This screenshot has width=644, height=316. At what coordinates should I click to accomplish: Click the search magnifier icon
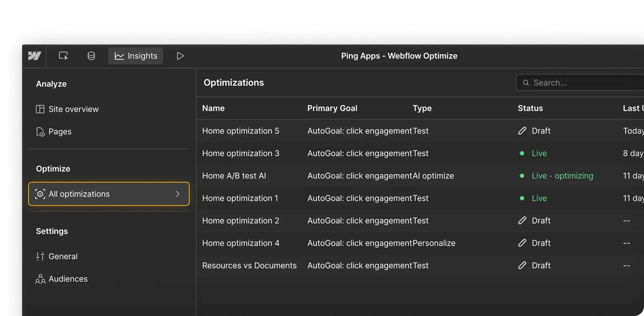click(526, 83)
